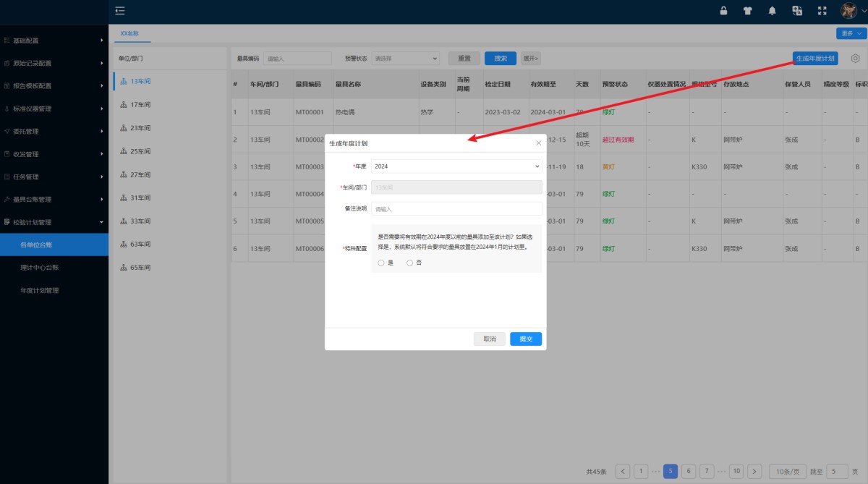Enter fullscreen via the expand icon
This screenshot has width=868, height=484.
click(x=821, y=11)
